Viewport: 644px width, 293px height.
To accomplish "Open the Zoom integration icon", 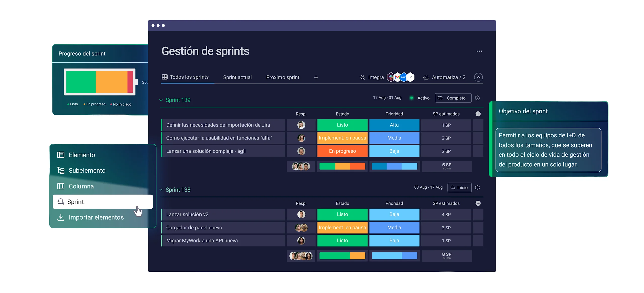I will 404,77.
